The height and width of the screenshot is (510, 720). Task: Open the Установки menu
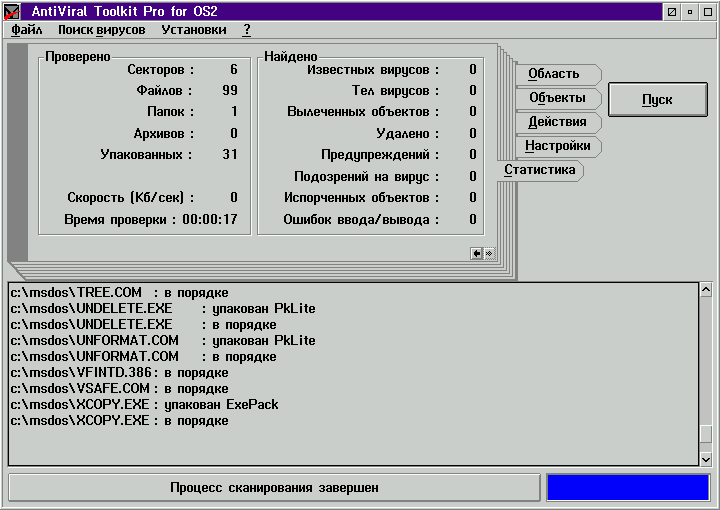tap(194, 30)
